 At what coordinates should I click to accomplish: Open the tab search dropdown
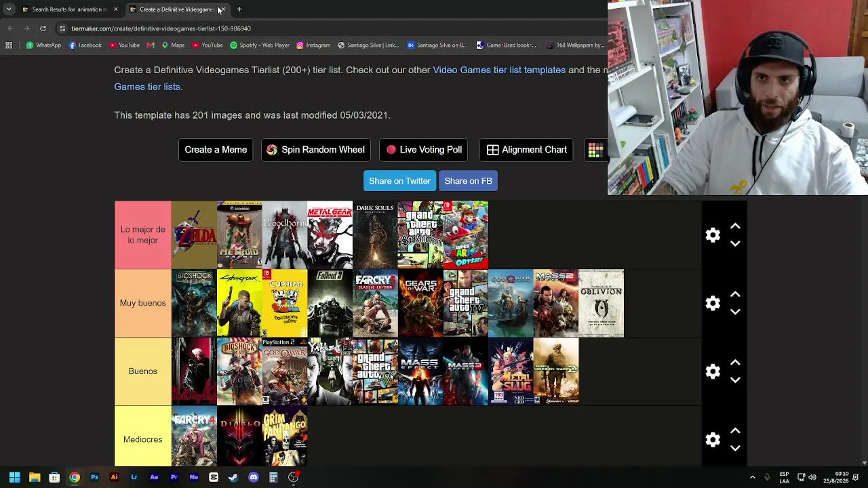[x=9, y=9]
